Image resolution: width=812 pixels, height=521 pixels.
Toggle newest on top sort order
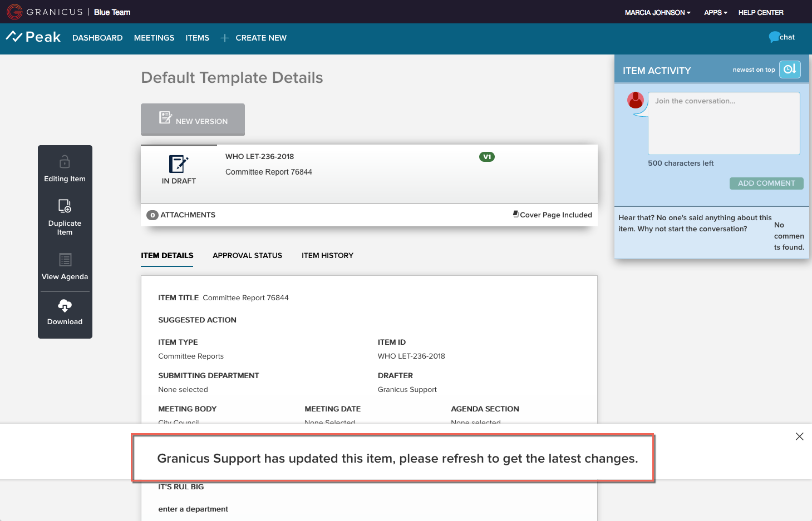coord(789,70)
